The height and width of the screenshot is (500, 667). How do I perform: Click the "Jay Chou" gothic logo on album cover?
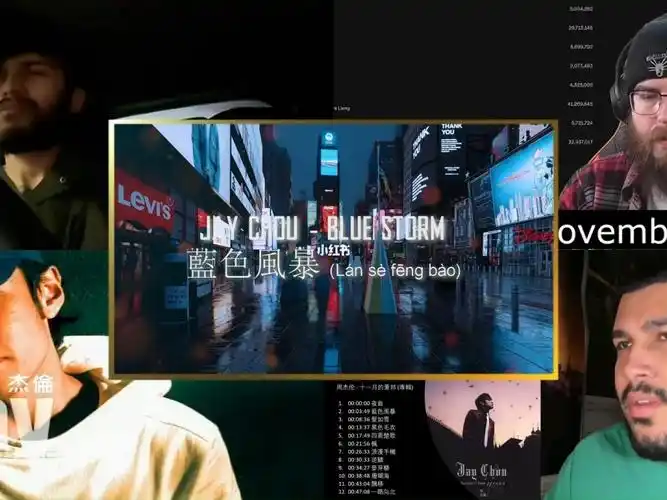click(x=481, y=470)
